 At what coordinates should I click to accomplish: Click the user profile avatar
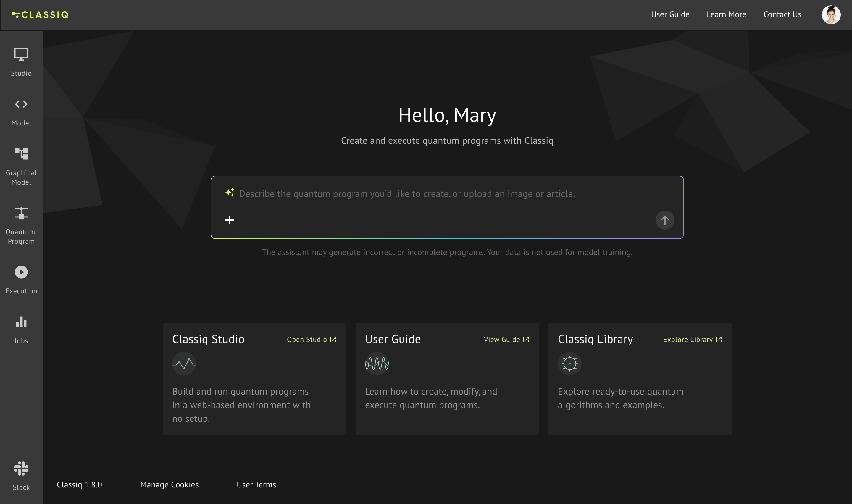[831, 14]
